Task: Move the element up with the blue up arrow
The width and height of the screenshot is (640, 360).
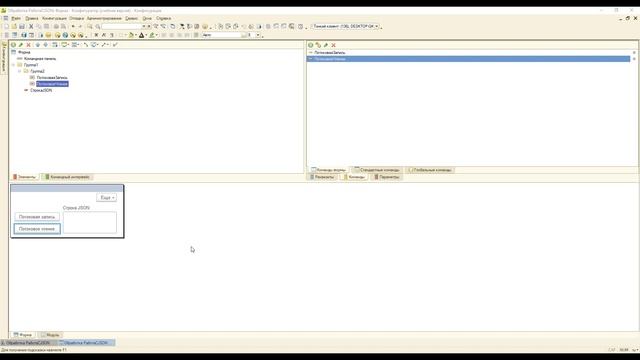Action: (38, 45)
